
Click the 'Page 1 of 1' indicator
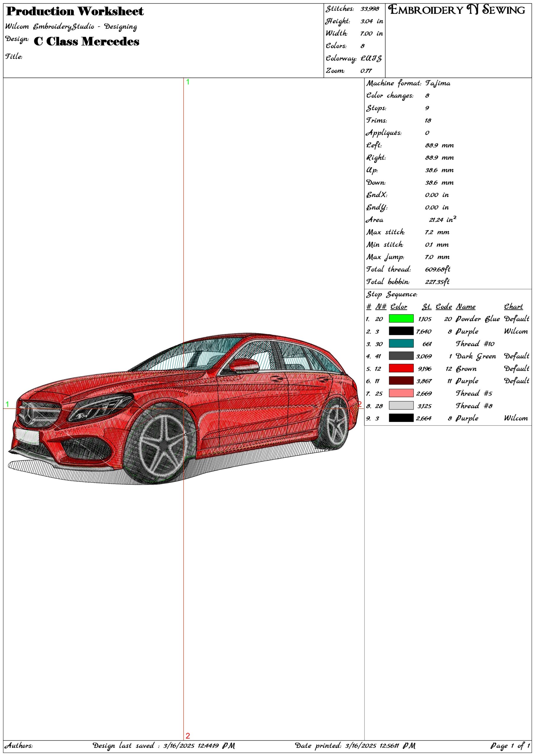(510, 745)
